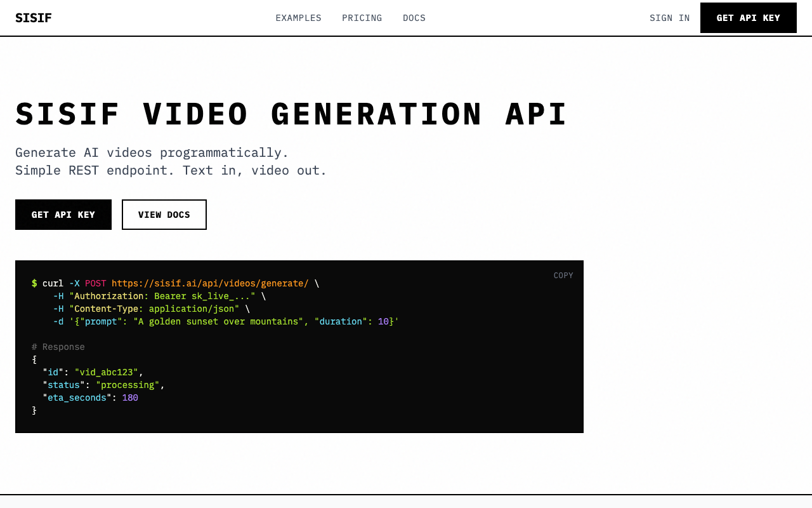Viewport: 812px width, 508px height.
Task: Click Get API Key below the tagline
Action: [x=63, y=215]
